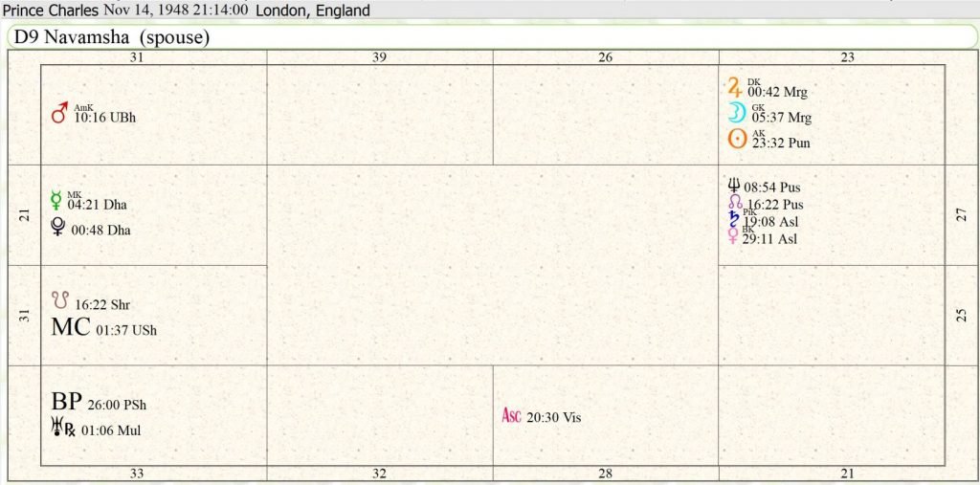The image size is (980, 485).
Task: Select the Rahu north node glyph
Action: tap(734, 203)
